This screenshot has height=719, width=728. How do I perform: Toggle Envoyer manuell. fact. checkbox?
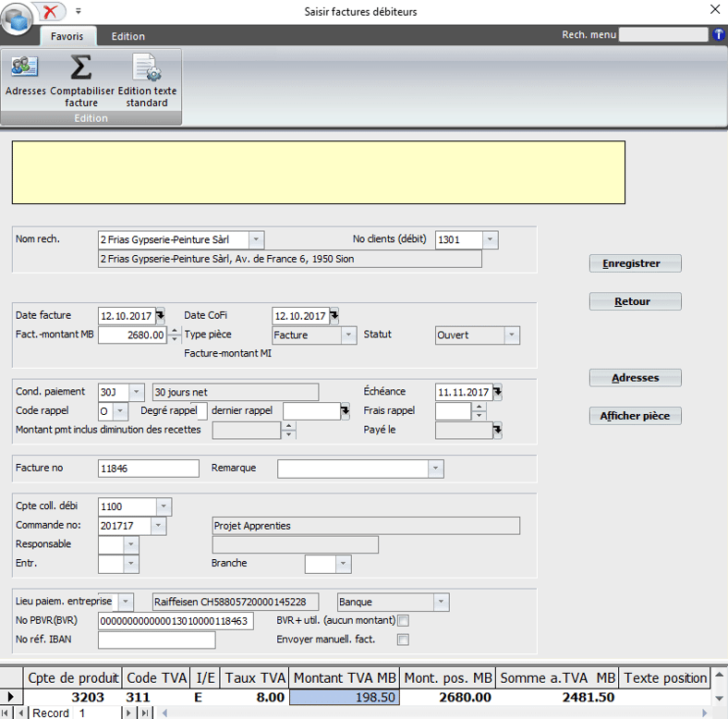(403, 640)
